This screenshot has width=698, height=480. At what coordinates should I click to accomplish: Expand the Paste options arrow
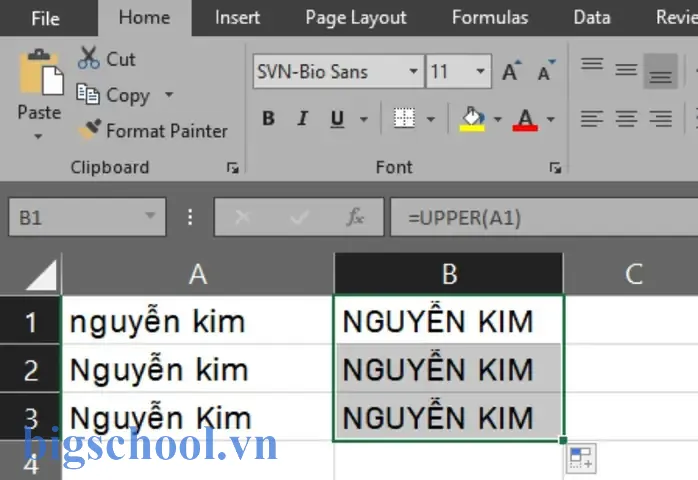pos(38,136)
